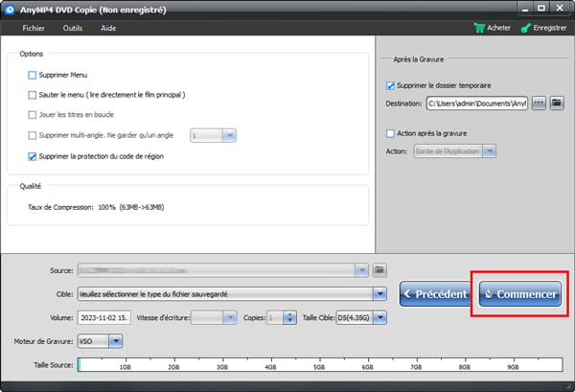Open the multi-angle number dropdown
575x392 pixels.
pyautogui.click(x=213, y=136)
